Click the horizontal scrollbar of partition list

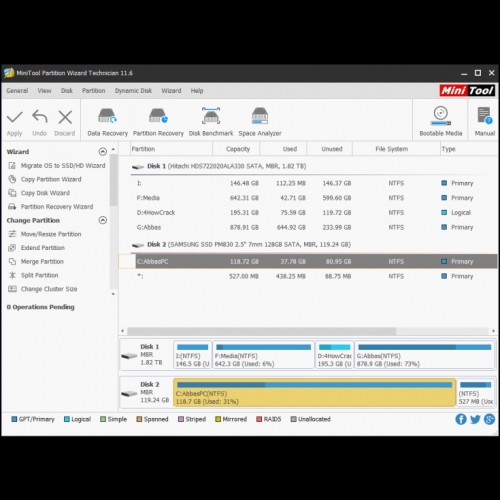pyautogui.click(x=262, y=331)
